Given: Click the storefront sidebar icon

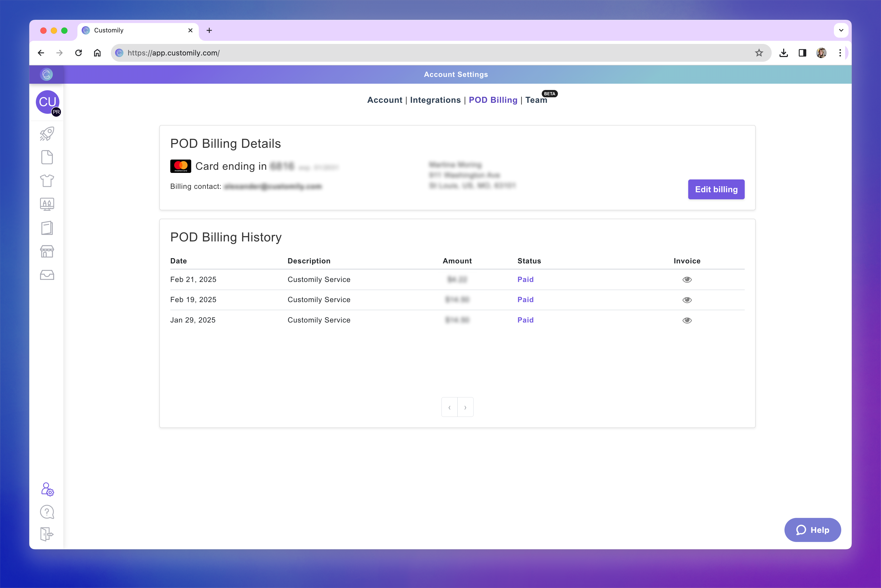Looking at the screenshot, I should (47, 252).
